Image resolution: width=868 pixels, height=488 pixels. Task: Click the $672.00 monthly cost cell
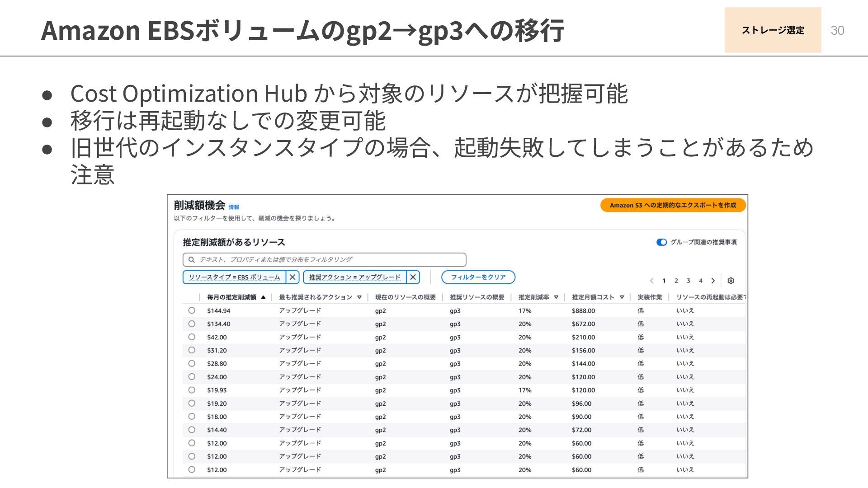tap(583, 324)
